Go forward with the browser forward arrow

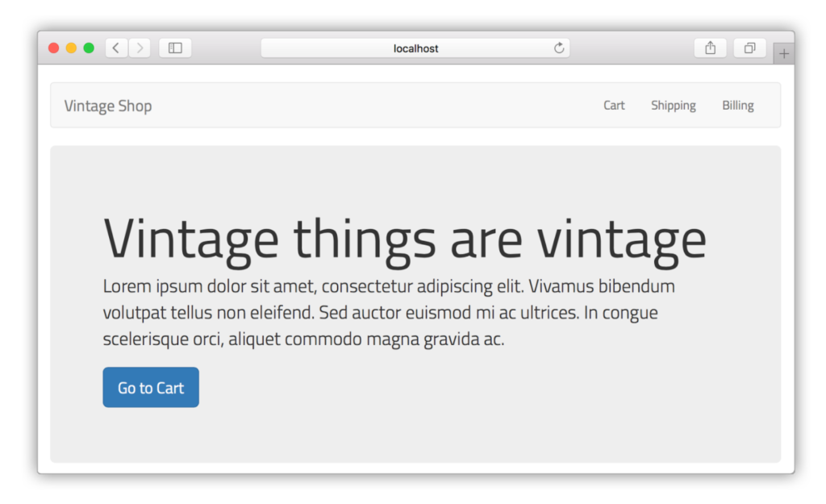(140, 48)
